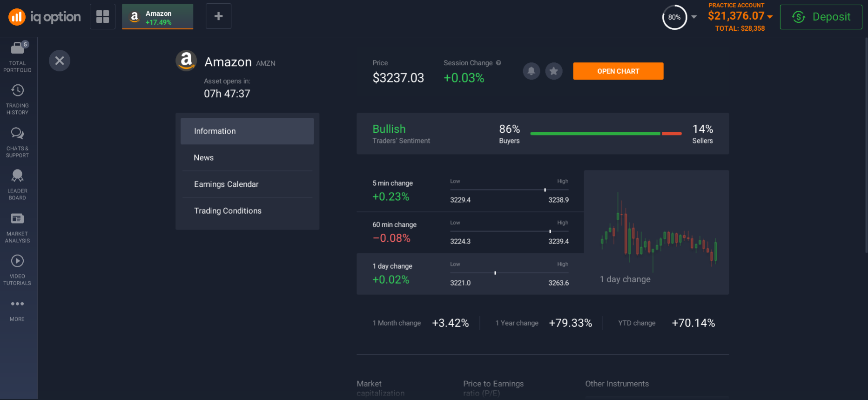Click the vertical scrollbar on right edge
Image resolution: width=868 pixels, height=400 pixels.
point(866,144)
